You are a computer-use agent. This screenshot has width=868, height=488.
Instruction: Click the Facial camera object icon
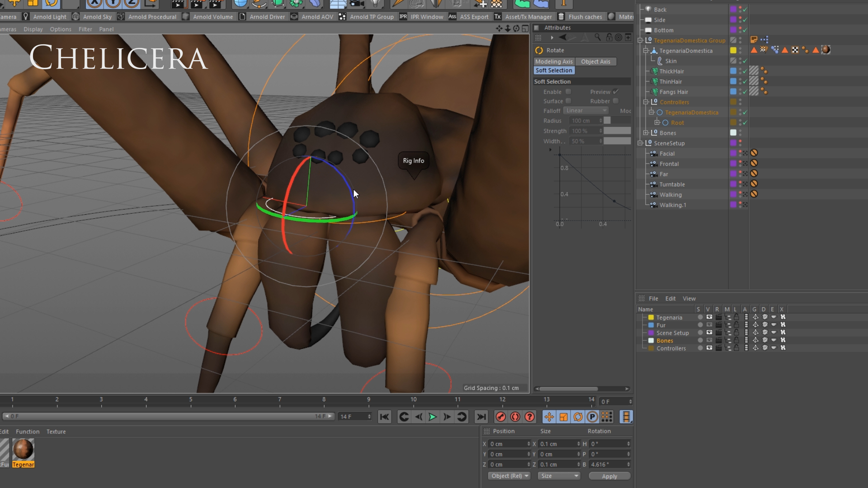[x=653, y=154]
